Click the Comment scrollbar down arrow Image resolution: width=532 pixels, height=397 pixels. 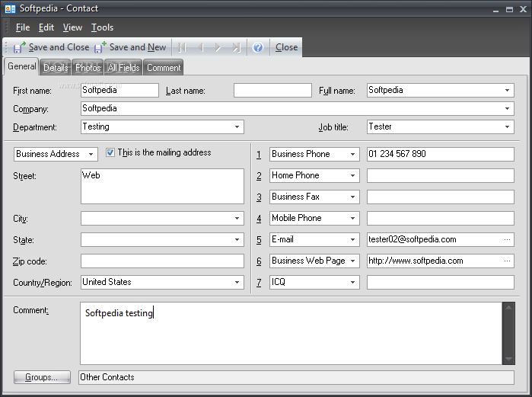pyautogui.click(x=508, y=359)
